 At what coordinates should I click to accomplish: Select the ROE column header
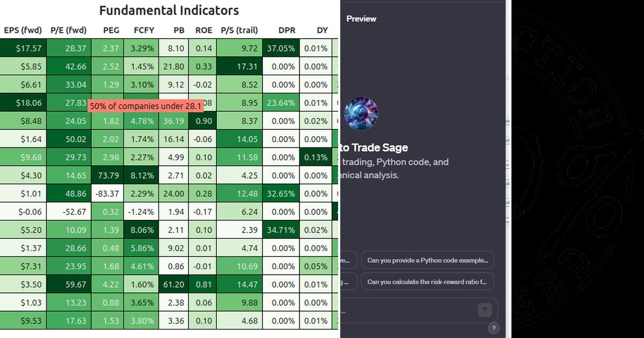coord(203,31)
